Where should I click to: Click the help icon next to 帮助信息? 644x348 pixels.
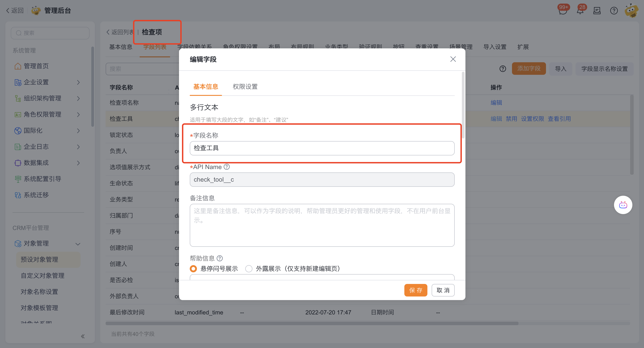click(x=220, y=258)
